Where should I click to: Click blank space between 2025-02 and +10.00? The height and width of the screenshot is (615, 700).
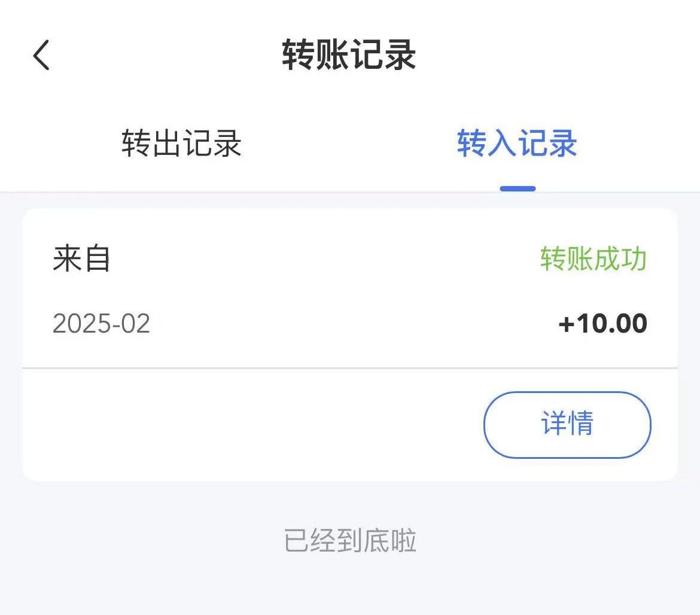353,324
